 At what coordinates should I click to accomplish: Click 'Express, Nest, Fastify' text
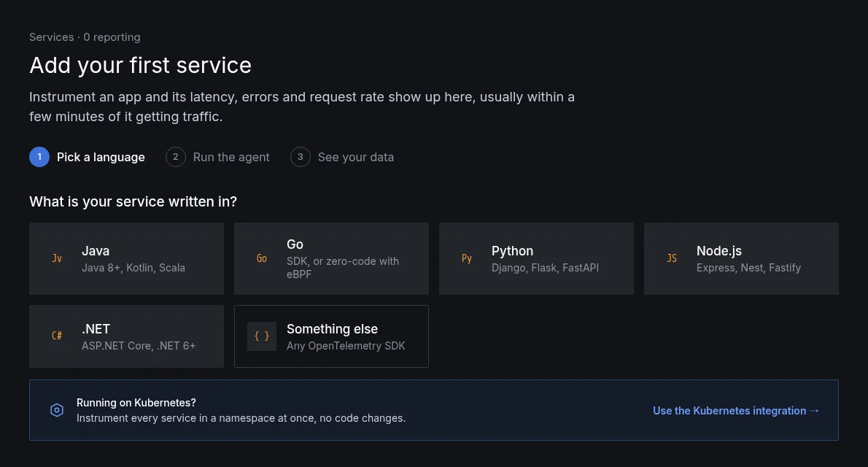(x=748, y=268)
